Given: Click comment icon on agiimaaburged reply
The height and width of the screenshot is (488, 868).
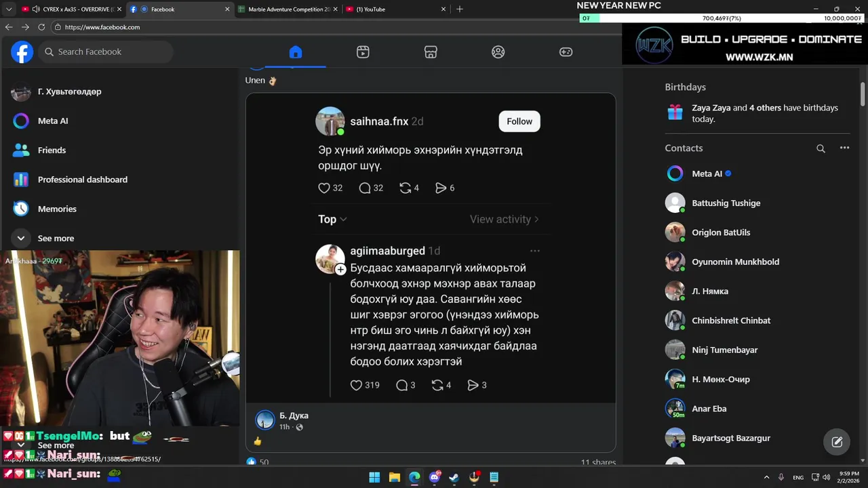Looking at the screenshot, I should [401, 385].
